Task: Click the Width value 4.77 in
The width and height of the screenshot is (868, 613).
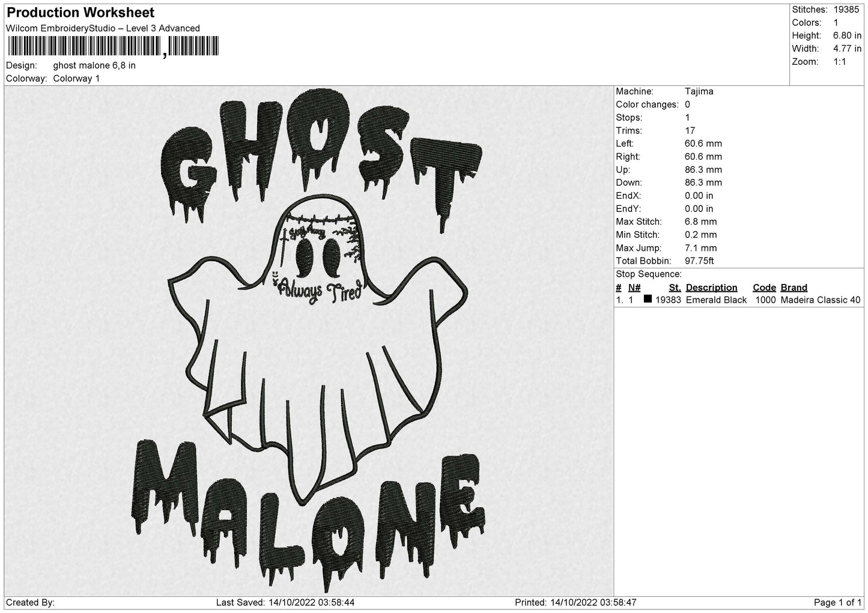Action: [x=848, y=49]
